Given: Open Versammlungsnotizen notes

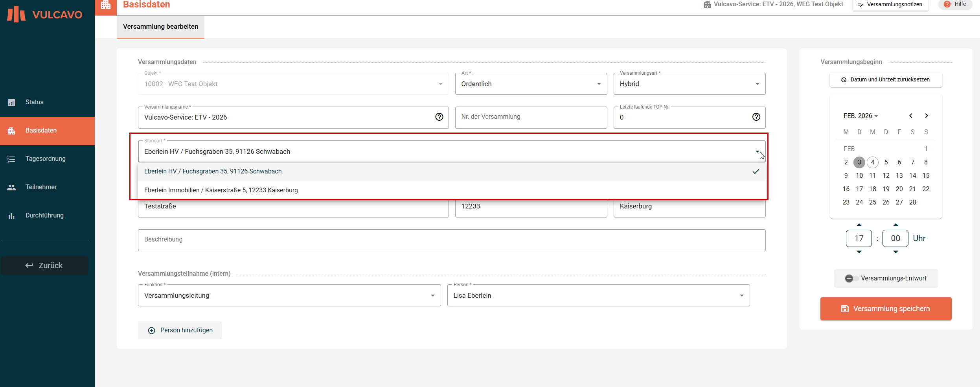Looking at the screenshot, I should click(x=890, y=5).
